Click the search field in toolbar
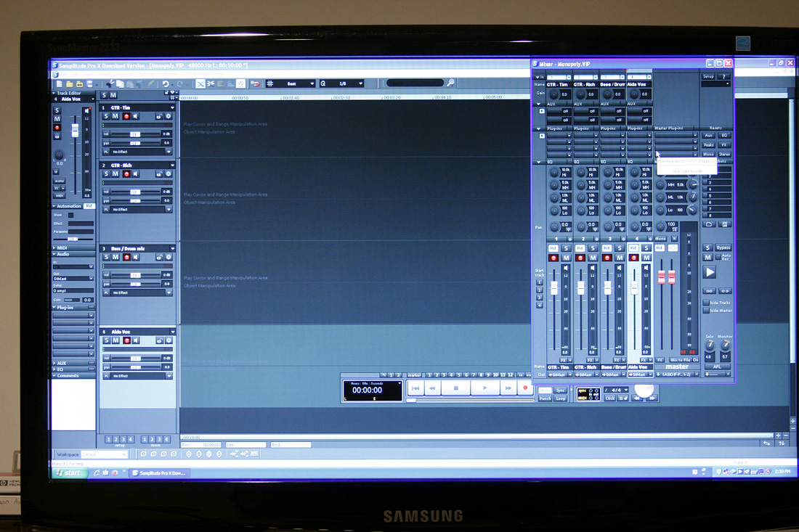The height and width of the screenshot is (532, 799). click(x=415, y=83)
